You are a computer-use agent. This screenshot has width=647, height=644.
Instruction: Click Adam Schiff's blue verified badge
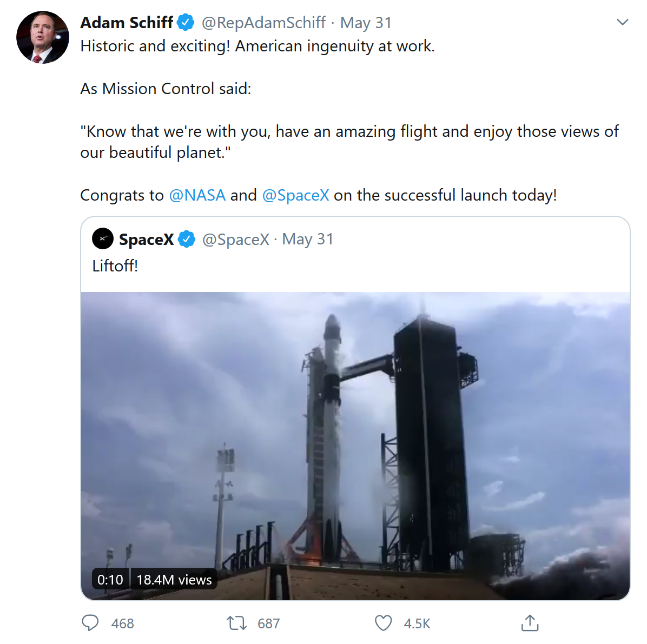click(x=186, y=23)
